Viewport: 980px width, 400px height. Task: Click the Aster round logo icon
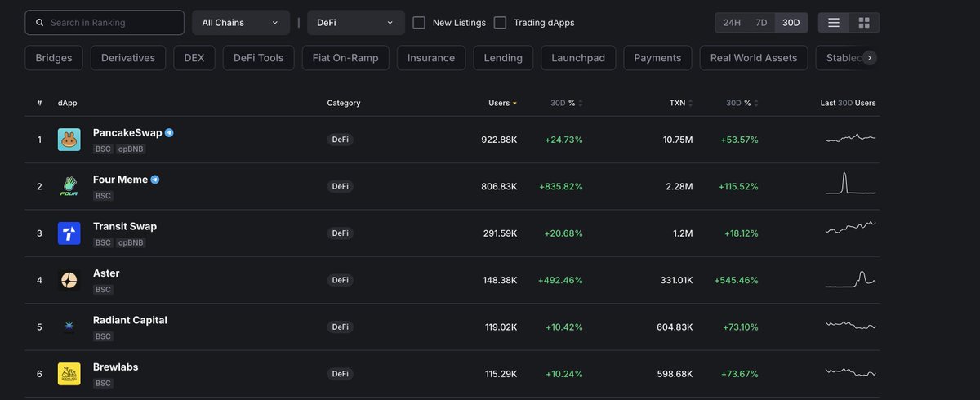(69, 280)
